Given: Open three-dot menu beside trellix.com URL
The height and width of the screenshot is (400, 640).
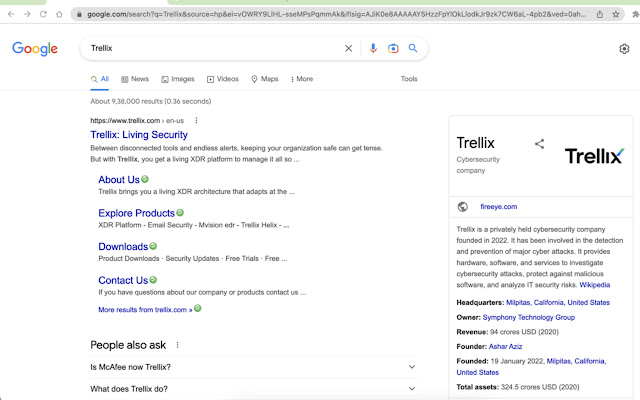Looking at the screenshot, I should pos(196,121).
